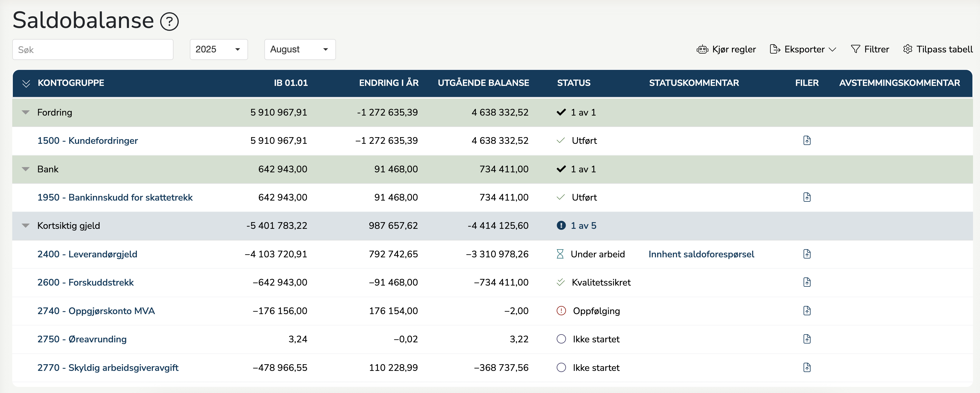Open the August month dropdown
This screenshot has width=980, height=393.
point(299,49)
